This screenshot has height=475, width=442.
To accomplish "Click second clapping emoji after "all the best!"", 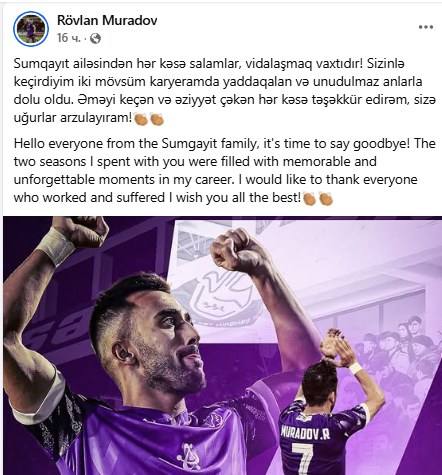I will (326, 198).
